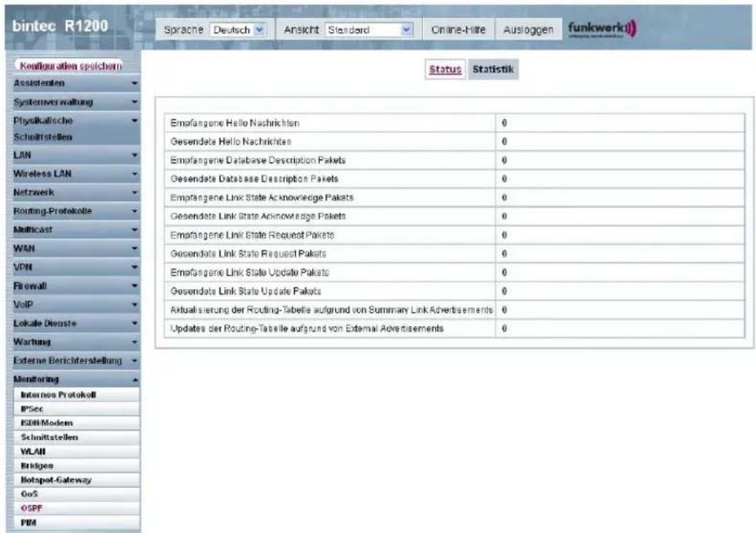Open the WLAN monitoring item
The image size is (756, 533).
click(77, 451)
